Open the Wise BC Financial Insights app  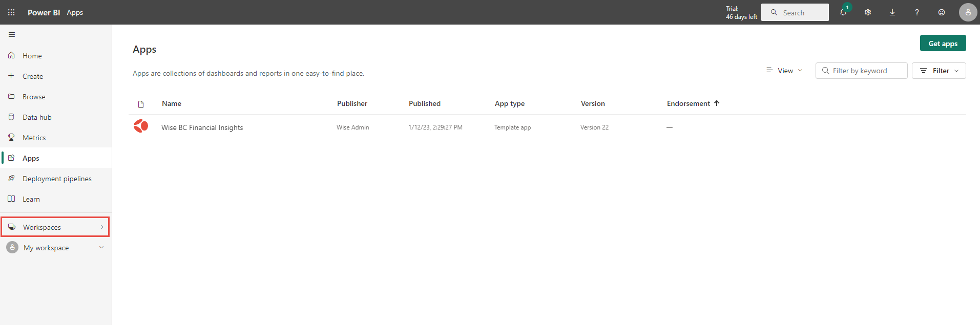(x=202, y=127)
